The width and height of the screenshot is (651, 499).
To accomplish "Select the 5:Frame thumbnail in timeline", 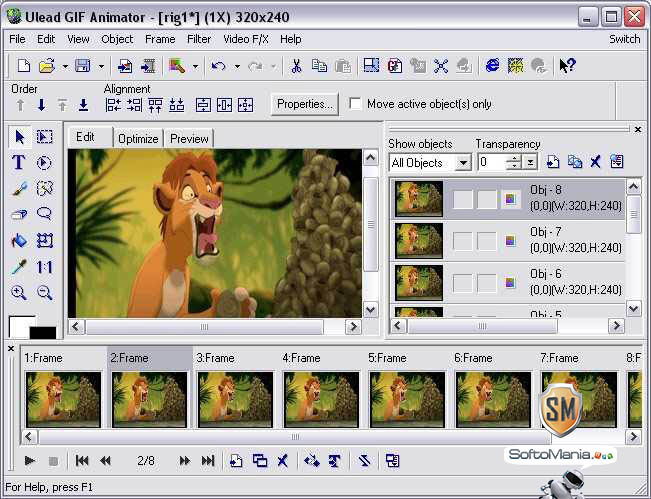I will coord(407,399).
